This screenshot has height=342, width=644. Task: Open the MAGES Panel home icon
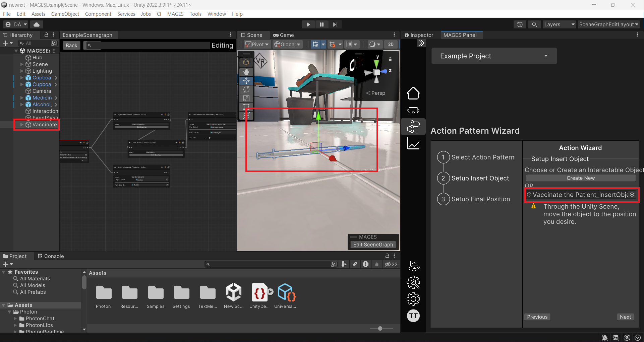[413, 93]
